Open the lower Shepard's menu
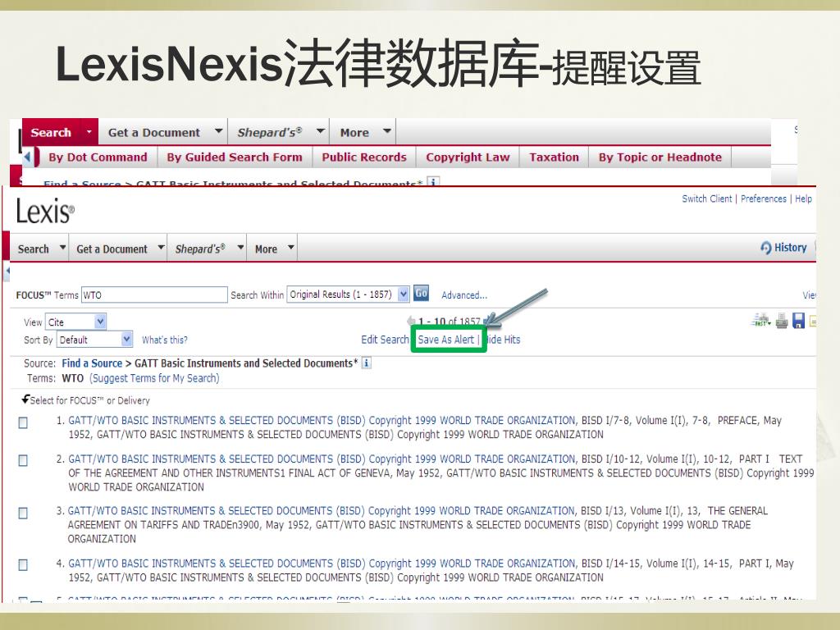Image resolution: width=840 pixels, height=630 pixels. 200,249
